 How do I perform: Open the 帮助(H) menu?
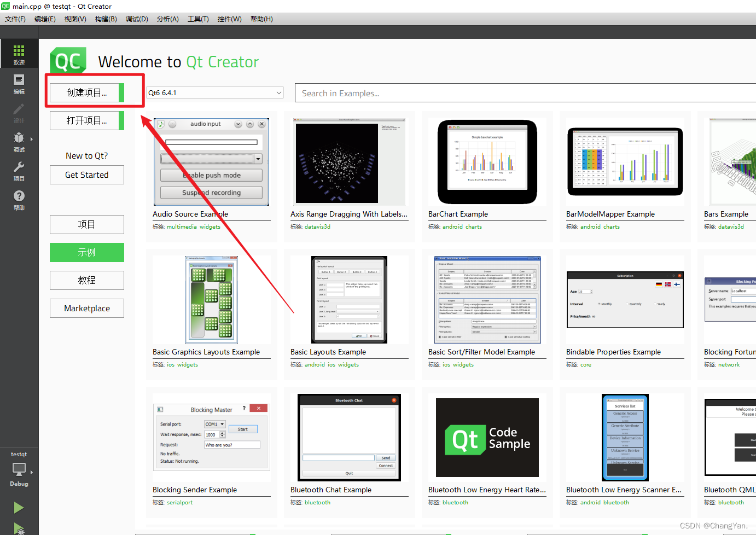(x=261, y=19)
